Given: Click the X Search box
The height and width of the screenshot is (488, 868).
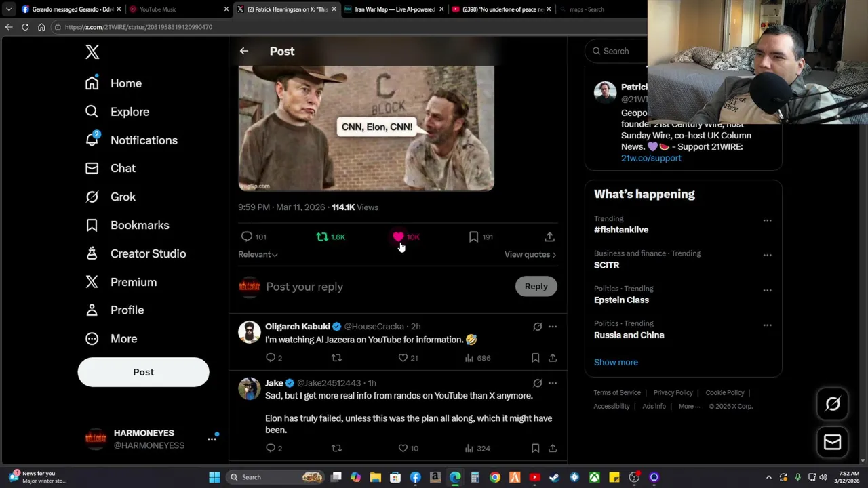Looking at the screenshot, I should (617, 51).
